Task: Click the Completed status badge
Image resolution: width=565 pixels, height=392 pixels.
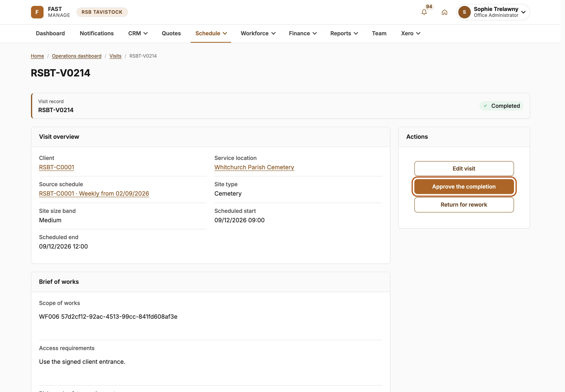Action: (x=501, y=106)
